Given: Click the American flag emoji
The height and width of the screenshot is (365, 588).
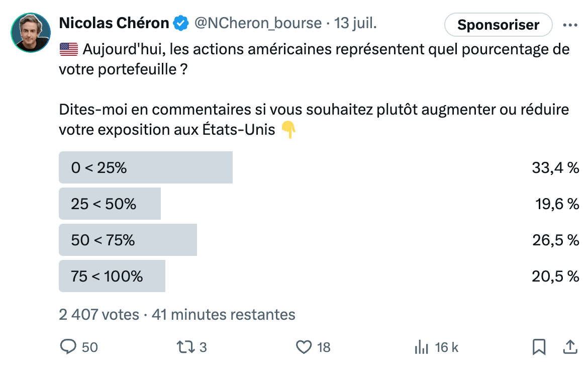Looking at the screenshot, I should [x=69, y=49].
